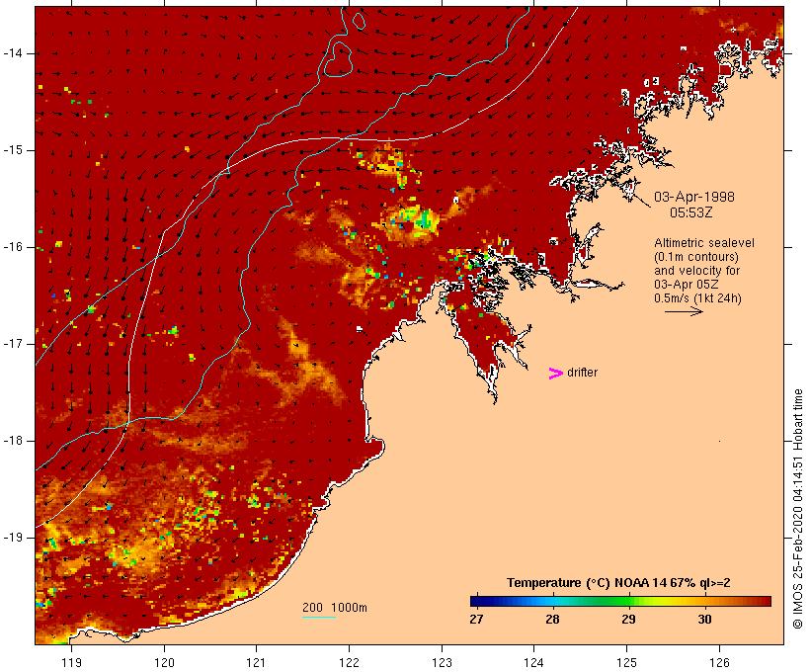Click the dark blue end of temperature colorbar
This screenshot has height=672, width=810.
pyautogui.click(x=478, y=601)
